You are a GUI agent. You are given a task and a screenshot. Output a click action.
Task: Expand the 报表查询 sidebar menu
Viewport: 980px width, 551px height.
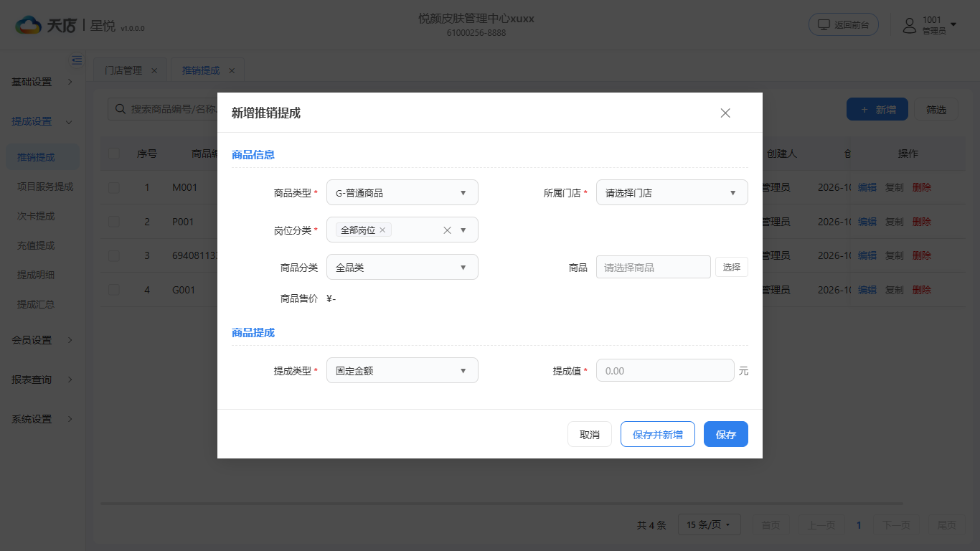point(42,380)
